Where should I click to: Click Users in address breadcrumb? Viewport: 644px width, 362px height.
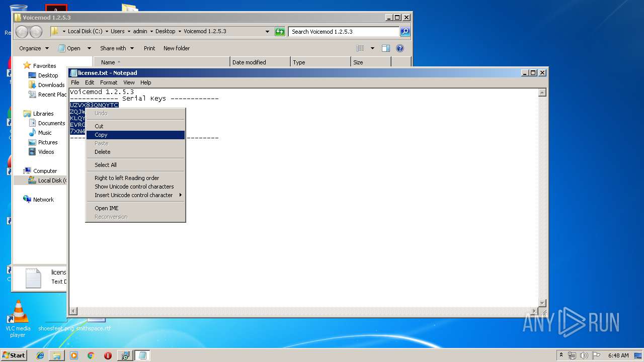click(117, 31)
